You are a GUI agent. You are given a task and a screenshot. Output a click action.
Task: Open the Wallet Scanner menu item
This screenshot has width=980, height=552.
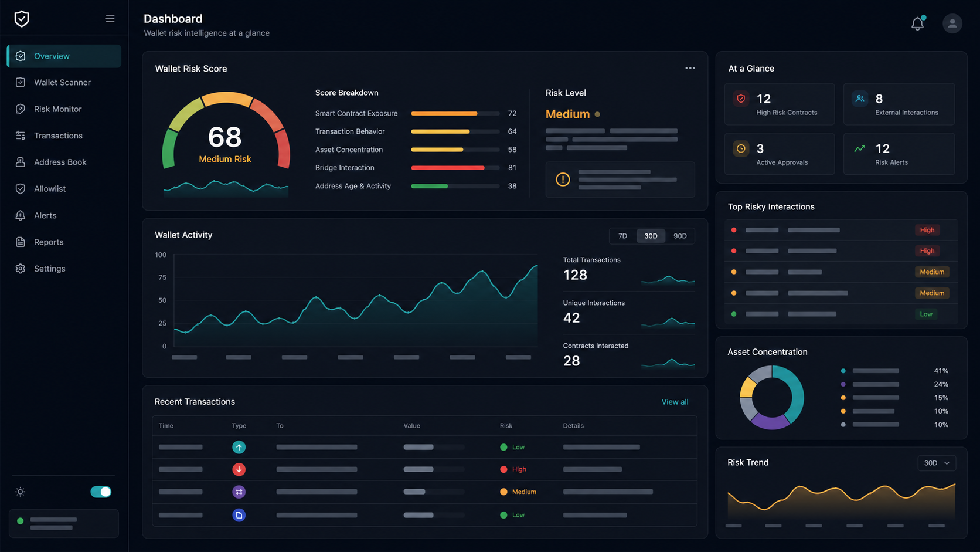click(x=64, y=83)
